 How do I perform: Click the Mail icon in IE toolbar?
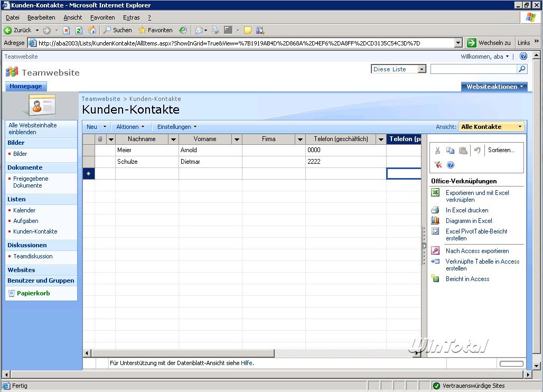coord(199,31)
